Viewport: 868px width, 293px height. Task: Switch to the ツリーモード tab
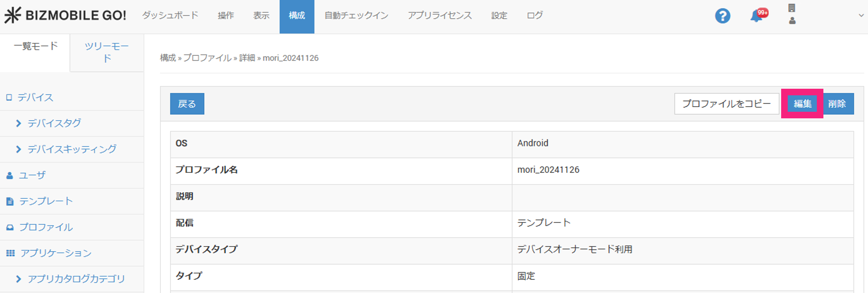(x=107, y=52)
